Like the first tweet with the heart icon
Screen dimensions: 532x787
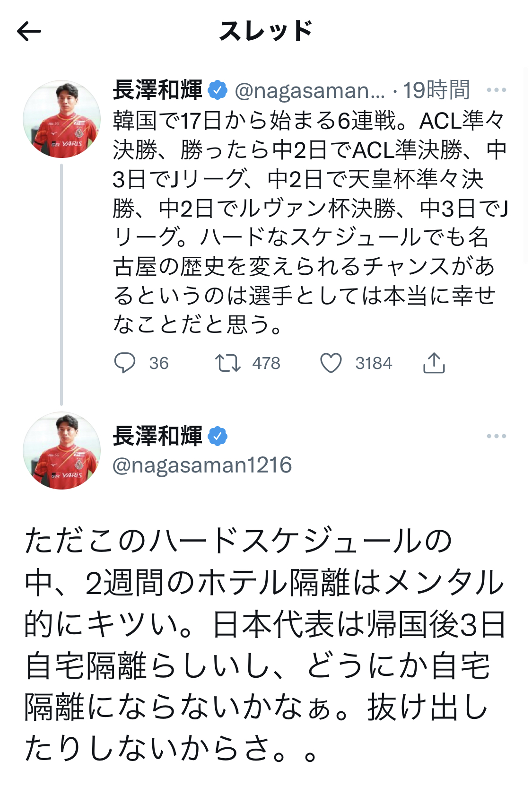coord(331,363)
